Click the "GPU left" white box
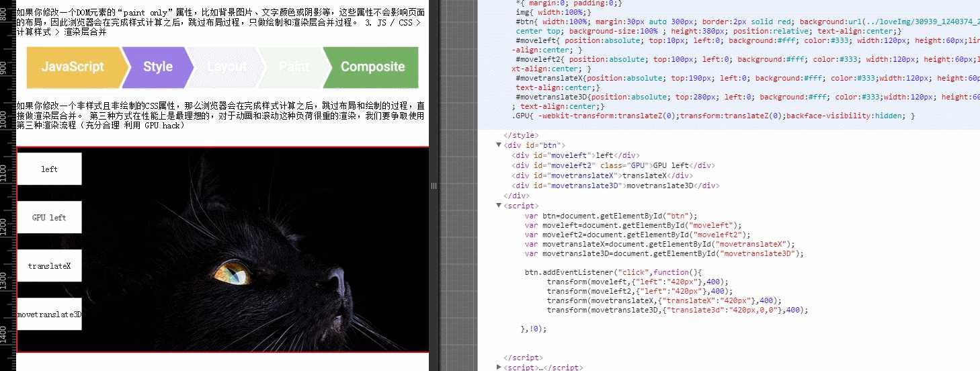The height and width of the screenshot is (371, 980). (49, 217)
